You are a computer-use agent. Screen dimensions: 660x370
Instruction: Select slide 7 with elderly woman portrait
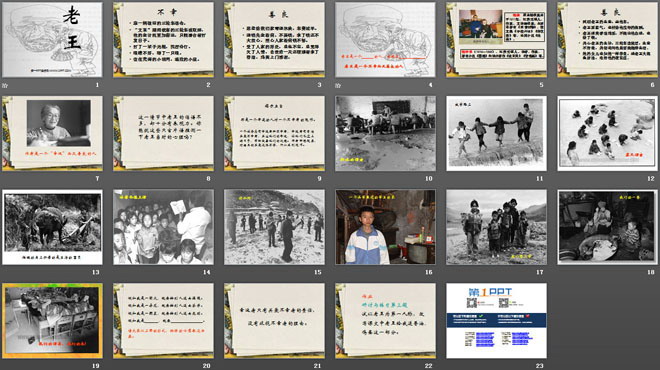[52, 133]
